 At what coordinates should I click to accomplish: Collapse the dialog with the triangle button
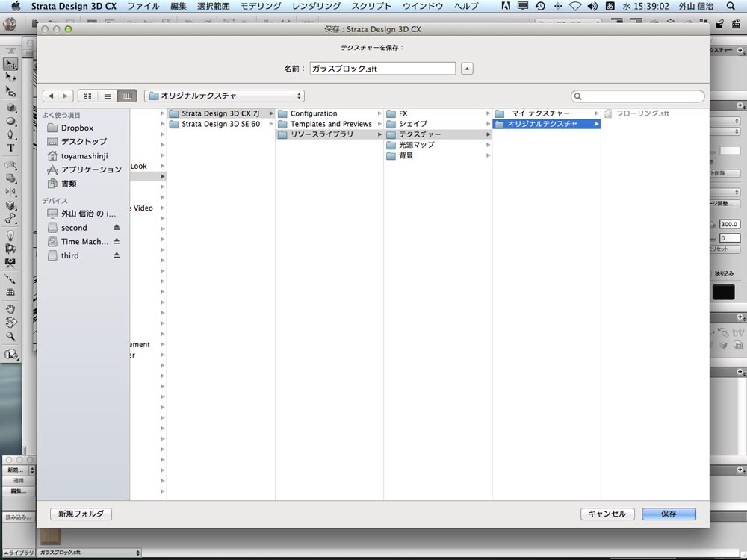[467, 69]
